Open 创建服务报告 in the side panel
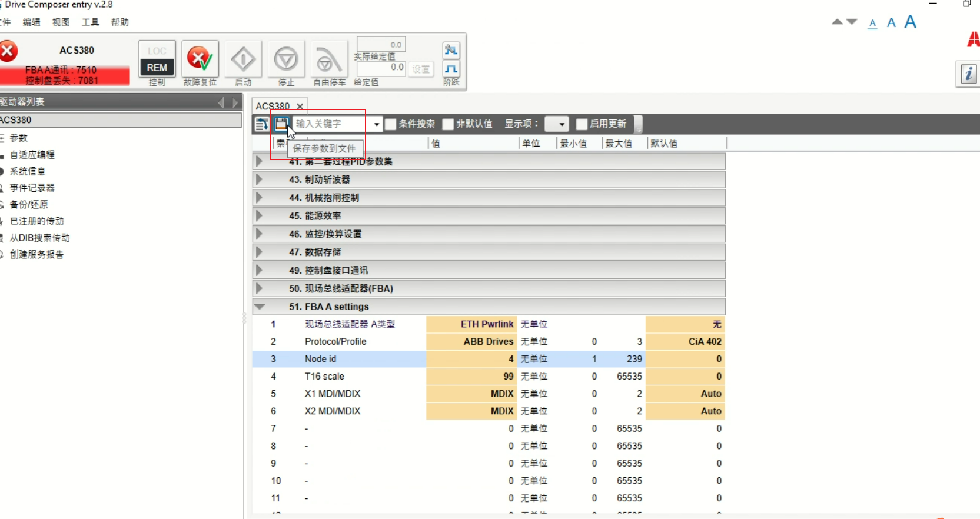The image size is (980, 519). click(x=36, y=254)
